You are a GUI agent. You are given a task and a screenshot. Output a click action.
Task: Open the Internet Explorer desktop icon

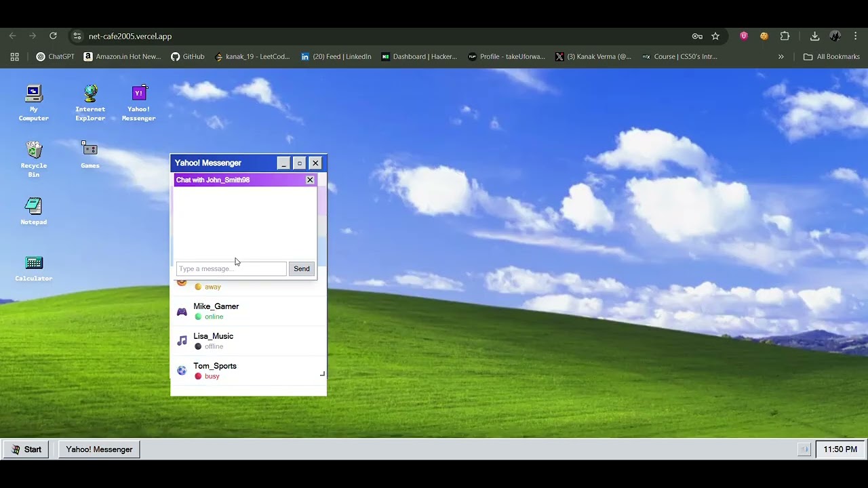click(x=90, y=103)
